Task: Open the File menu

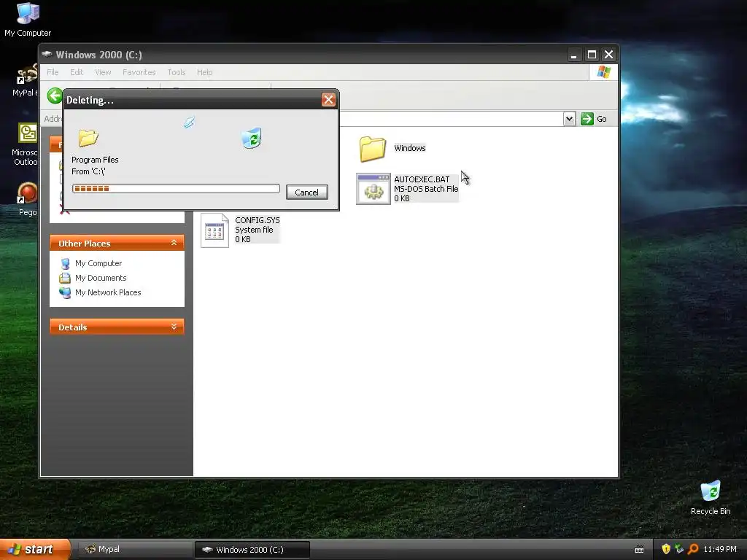Action: [x=53, y=72]
